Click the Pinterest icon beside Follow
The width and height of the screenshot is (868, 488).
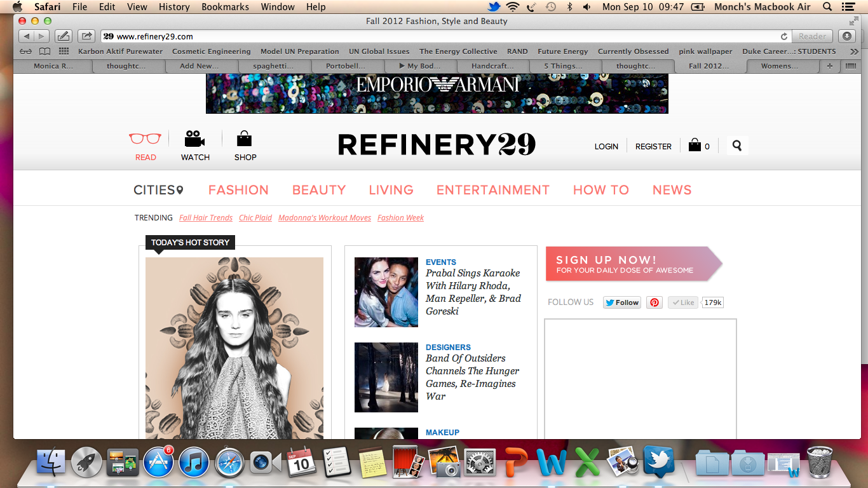(x=654, y=302)
